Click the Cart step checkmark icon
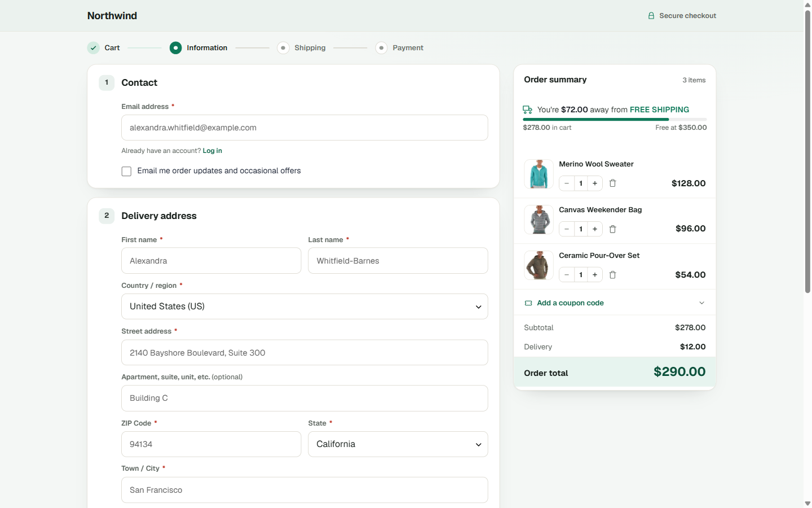This screenshot has width=812, height=508. point(94,48)
